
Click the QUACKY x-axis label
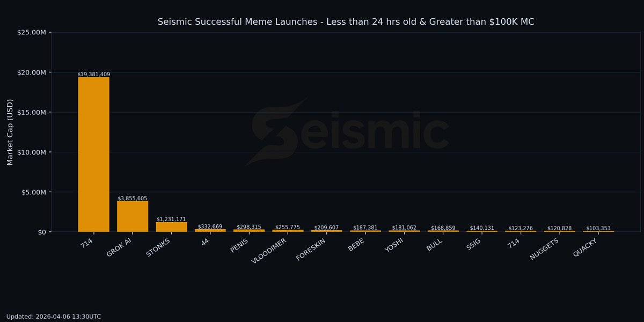585,247
